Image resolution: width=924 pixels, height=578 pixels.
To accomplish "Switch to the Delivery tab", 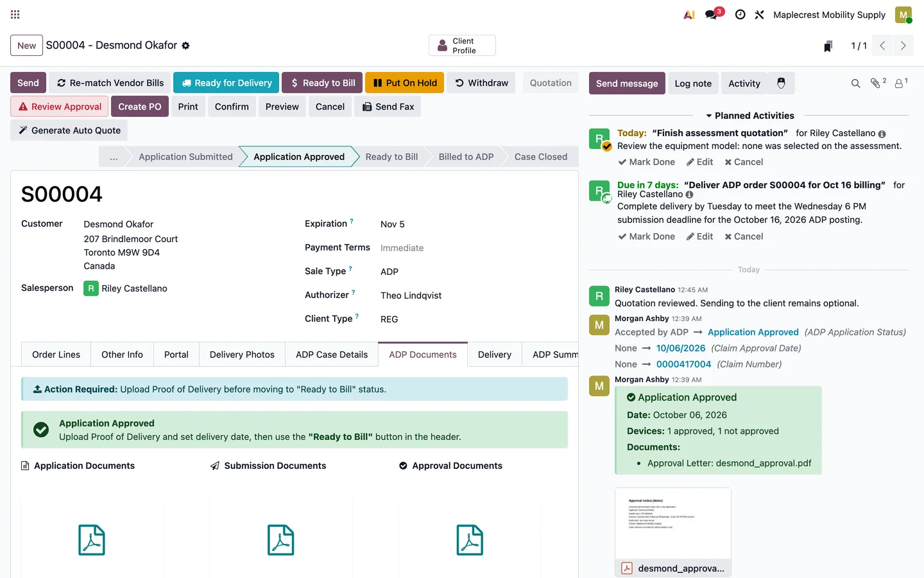I will (x=495, y=355).
